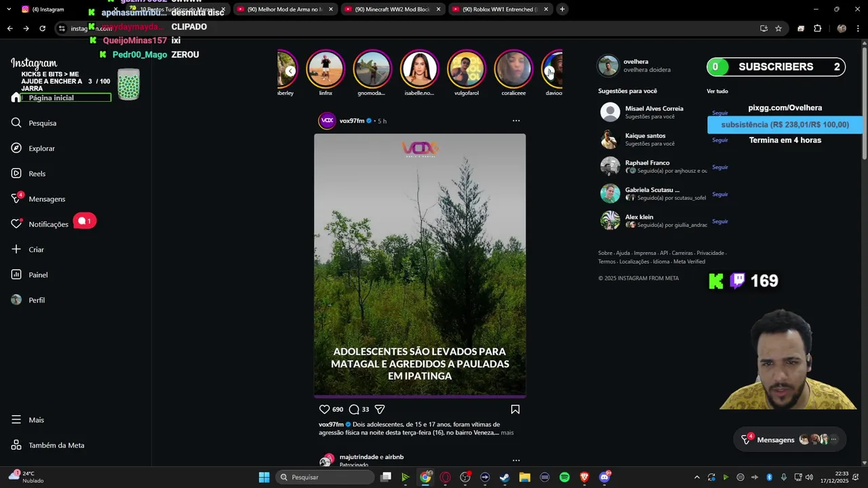This screenshot has width=868, height=488.
Task: Follow Raphael Franco
Action: 719,167
